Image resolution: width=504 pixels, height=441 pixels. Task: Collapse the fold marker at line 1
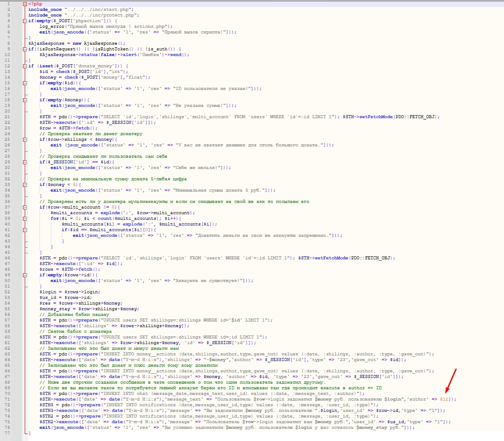click(25, 4)
